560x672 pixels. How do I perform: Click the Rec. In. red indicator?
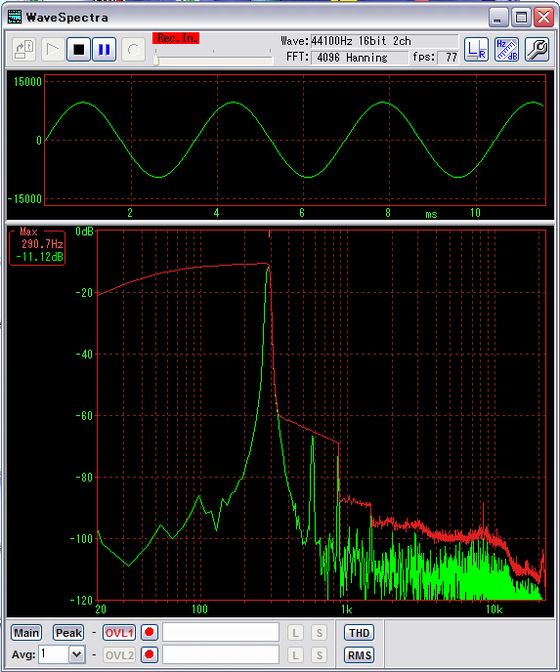point(176,38)
